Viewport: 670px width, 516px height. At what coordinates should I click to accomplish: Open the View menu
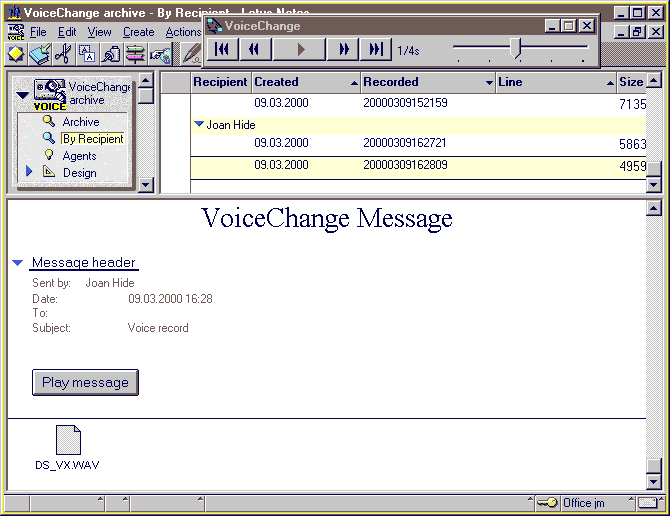(x=100, y=32)
